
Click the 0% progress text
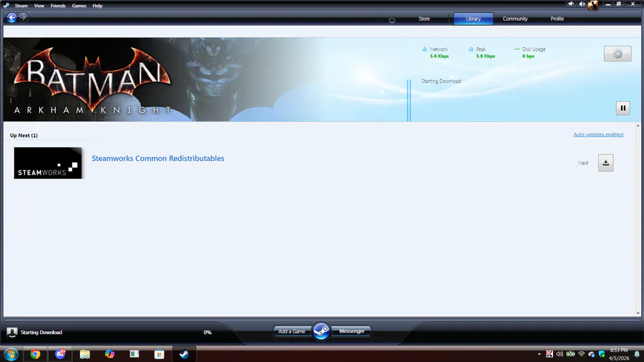(208, 333)
